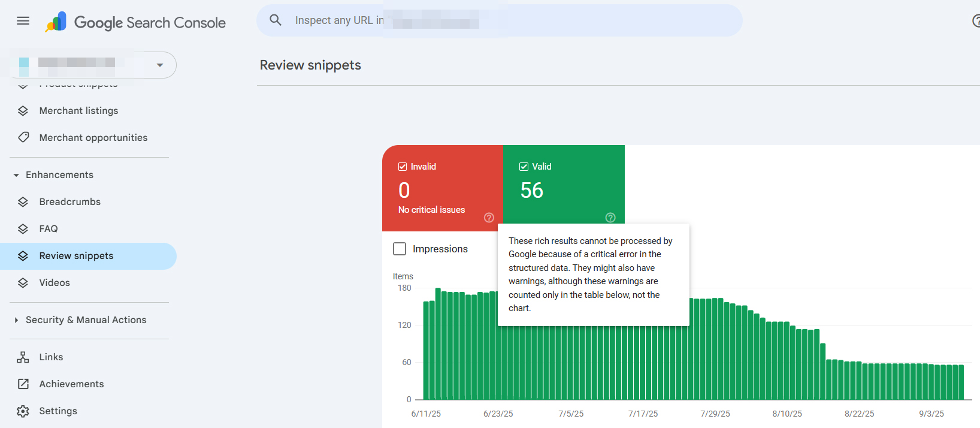Click the Merchant opportunities tag icon
980x428 pixels.
23,137
